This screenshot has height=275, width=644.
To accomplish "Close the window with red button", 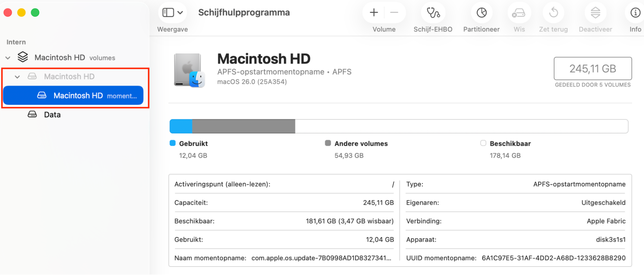I will coord(8,13).
